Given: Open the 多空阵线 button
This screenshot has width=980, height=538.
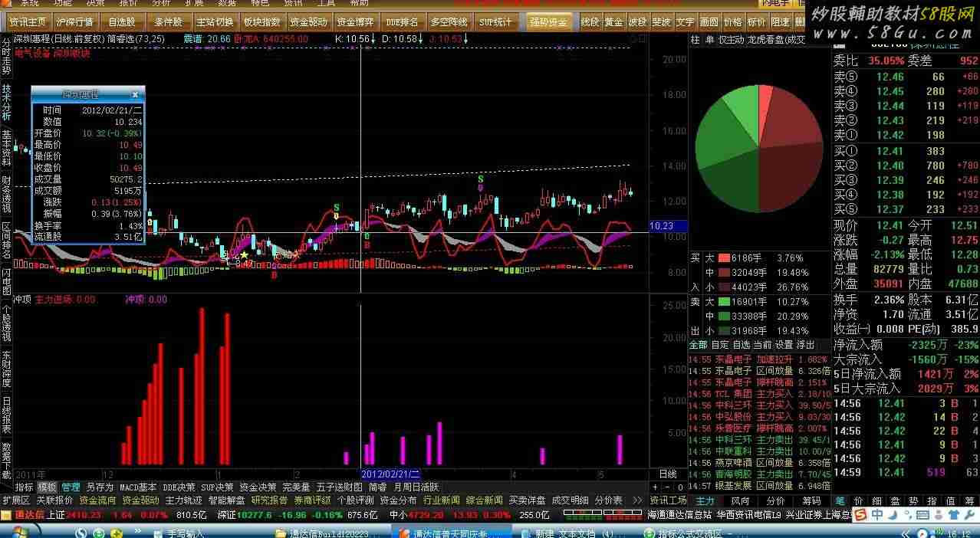Looking at the screenshot, I should (449, 22).
